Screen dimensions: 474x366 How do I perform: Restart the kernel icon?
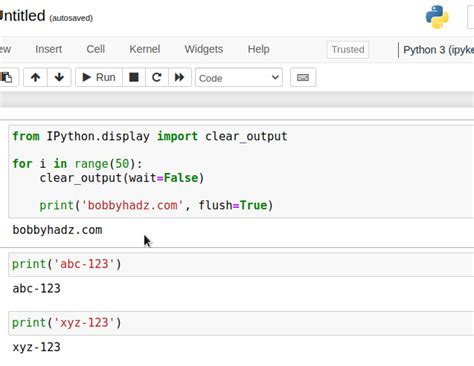pyautogui.click(x=157, y=77)
